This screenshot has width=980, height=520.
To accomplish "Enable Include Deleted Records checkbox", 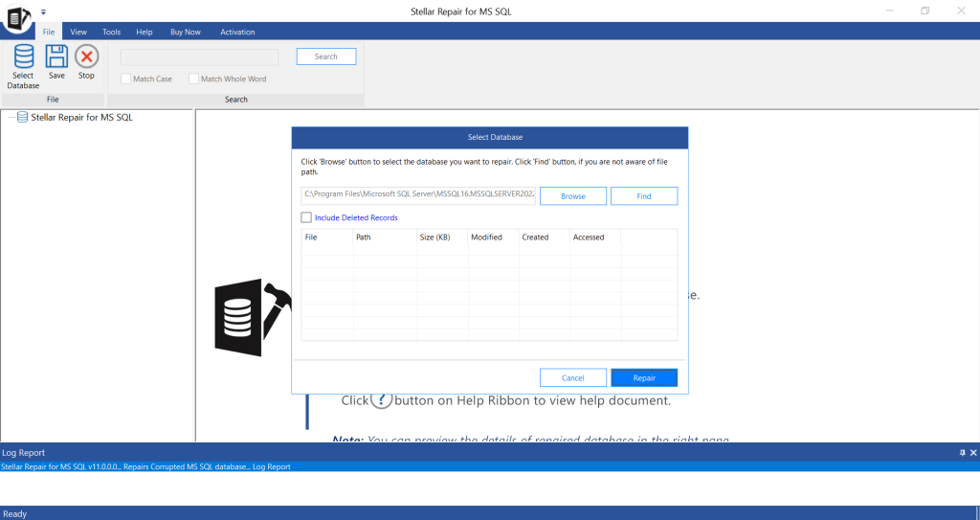I will (x=306, y=218).
